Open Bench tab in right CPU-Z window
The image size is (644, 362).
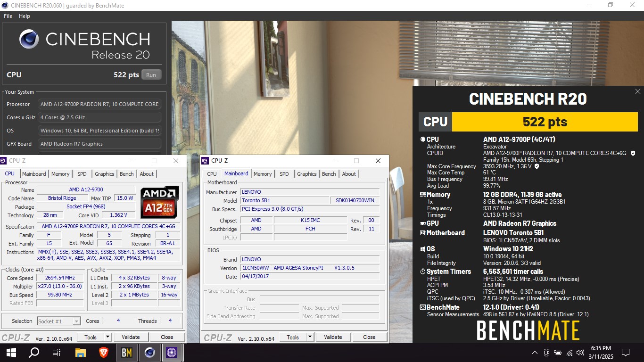pos(329,174)
